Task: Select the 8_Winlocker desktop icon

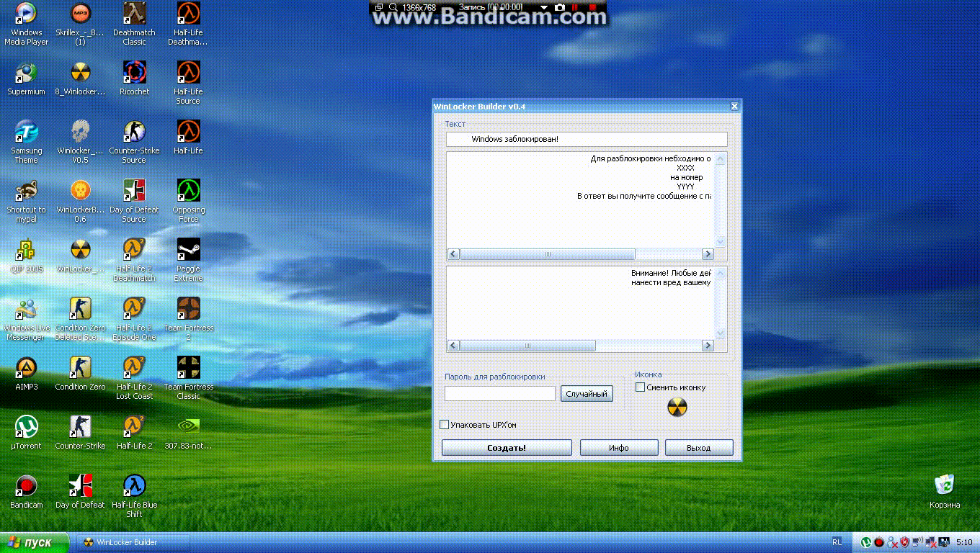Action: (80, 78)
